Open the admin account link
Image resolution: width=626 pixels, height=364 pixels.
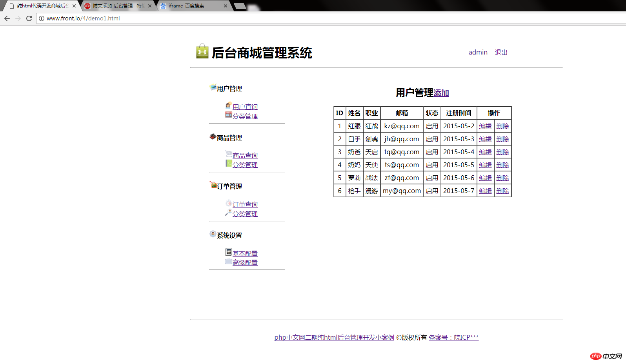(x=478, y=52)
